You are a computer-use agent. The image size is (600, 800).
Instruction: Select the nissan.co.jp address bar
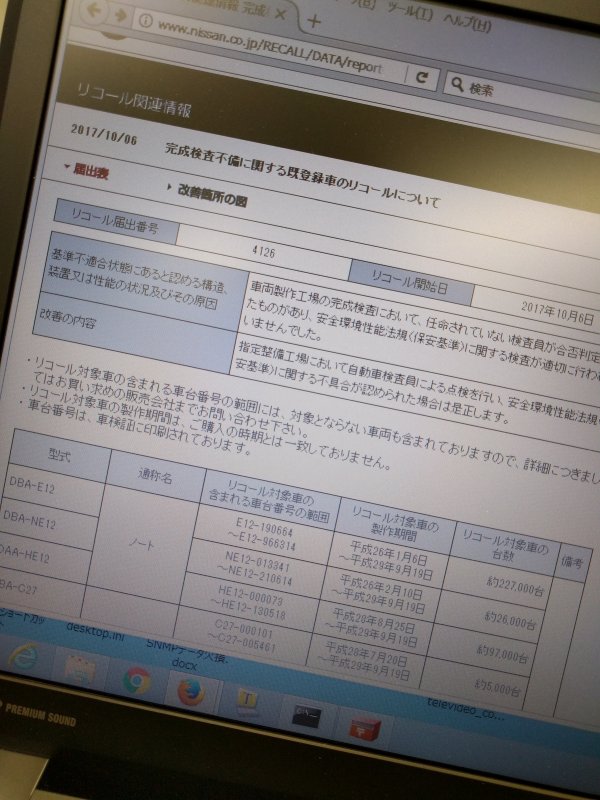pos(270,48)
